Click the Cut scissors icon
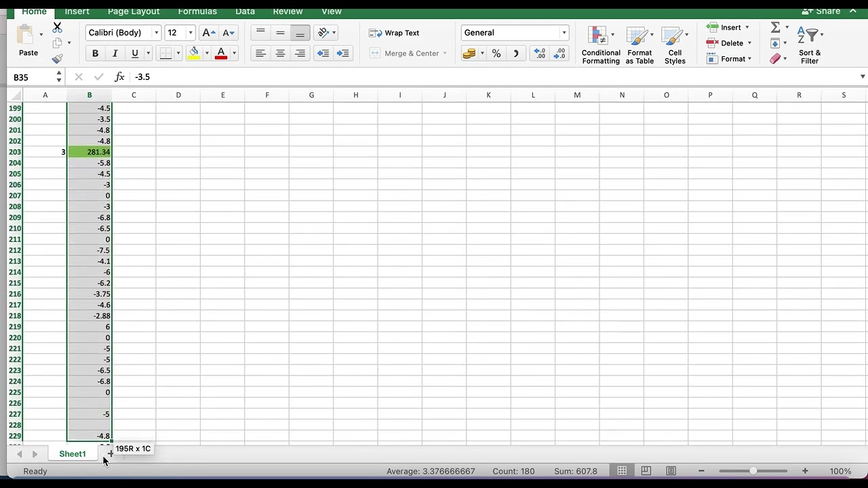This screenshot has width=868, height=488. (x=57, y=28)
